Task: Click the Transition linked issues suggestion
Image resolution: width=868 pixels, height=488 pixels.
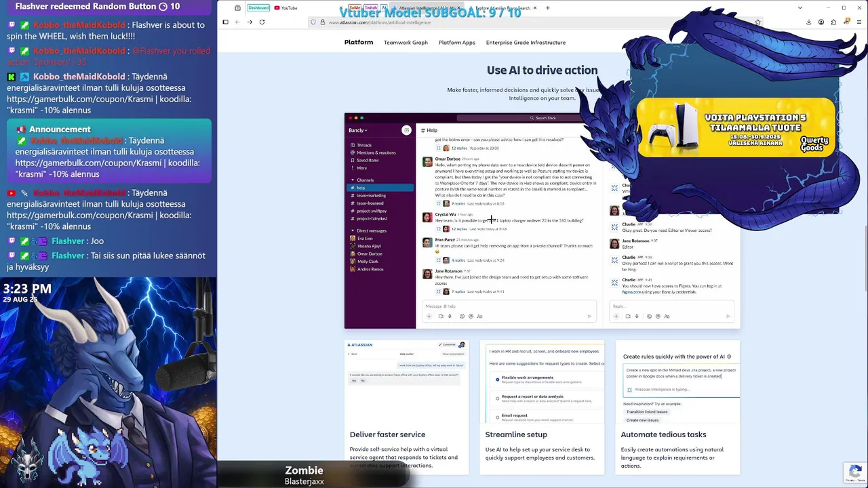Action: click(647, 411)
